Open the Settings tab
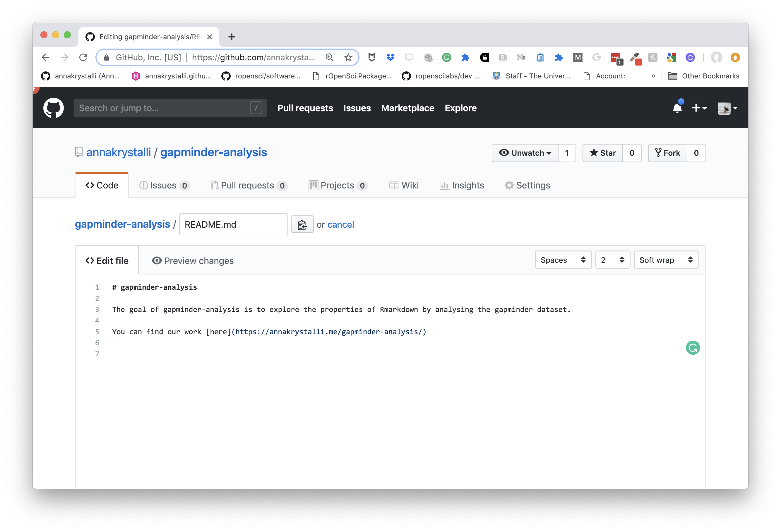The image size is (781, 532). (x=527, y=186)
